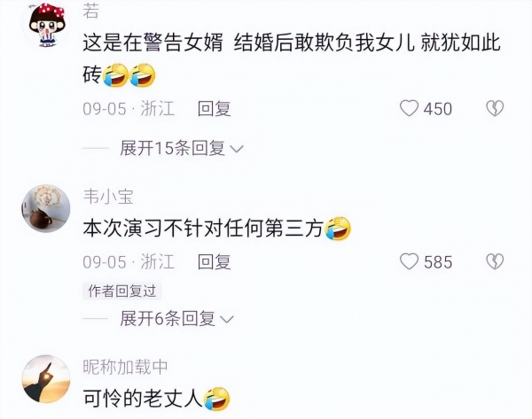
Task: Click the 585 like count
Action: [x=438, y=262]
